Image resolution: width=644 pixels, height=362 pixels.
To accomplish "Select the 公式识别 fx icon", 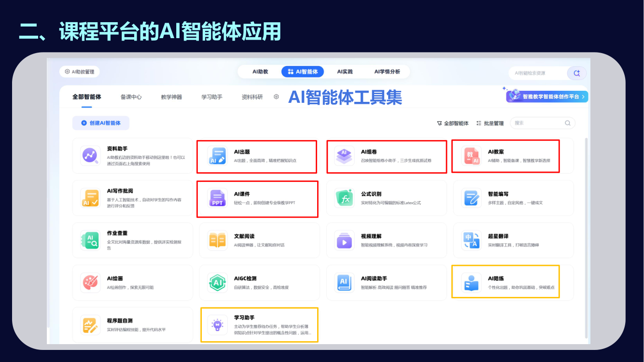I will 344,198.
